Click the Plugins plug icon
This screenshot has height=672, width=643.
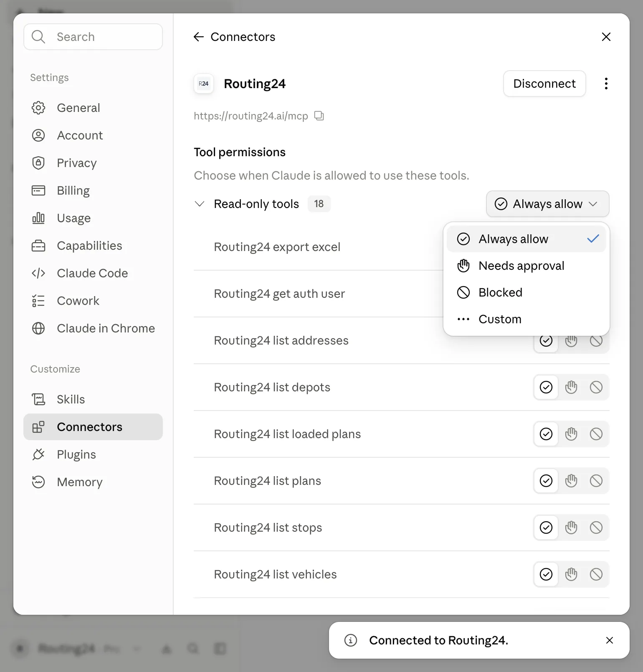click(x=38, y=454)
